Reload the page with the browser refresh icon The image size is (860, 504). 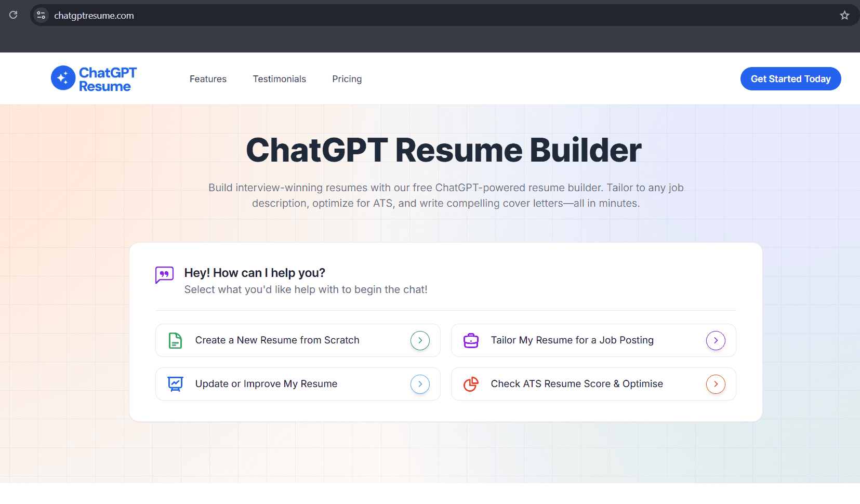click(14, 15)
